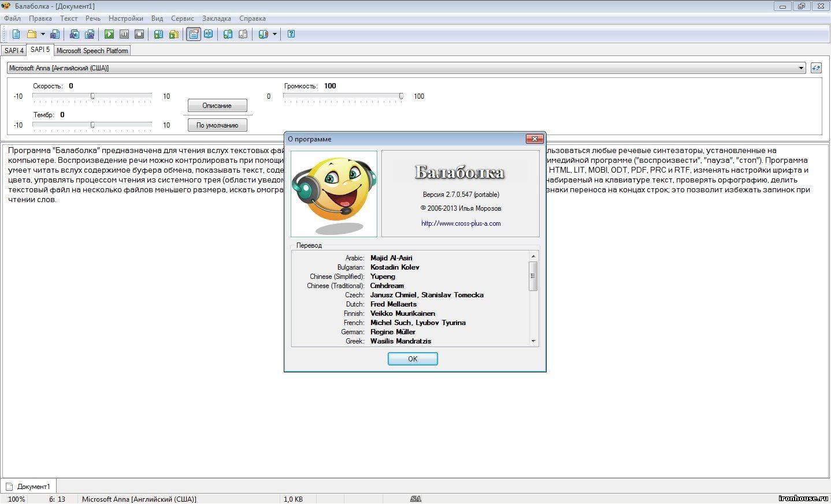This screenshot has height=504, width=831.
Task: Close the О программе dialog
Action: pos(535,139)
